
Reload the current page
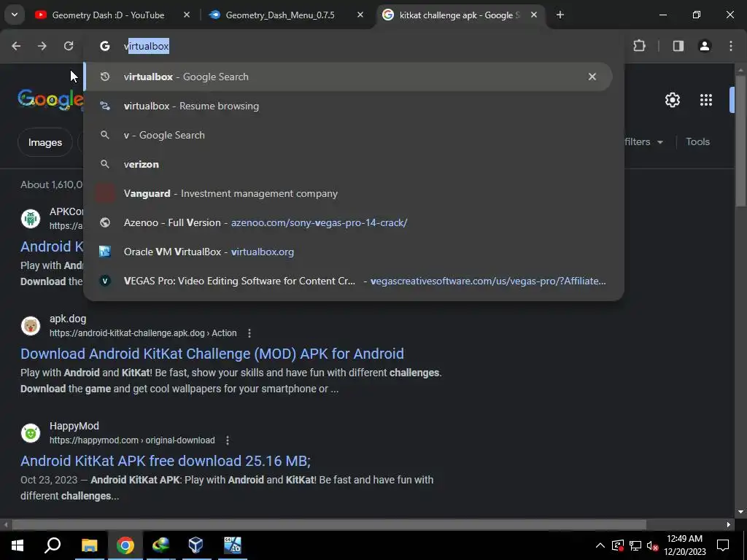tap(69, 46)
